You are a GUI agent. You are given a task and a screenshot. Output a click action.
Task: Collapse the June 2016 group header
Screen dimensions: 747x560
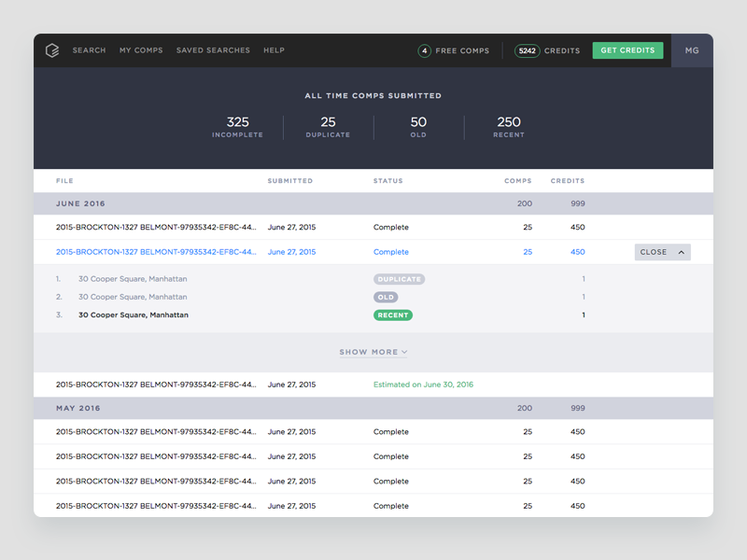click(x=81, y=203)
